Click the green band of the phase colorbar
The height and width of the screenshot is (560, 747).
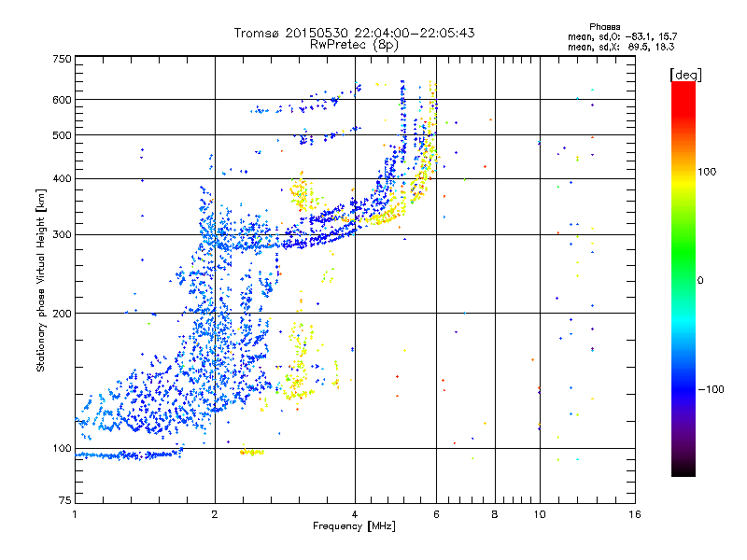click(684, 252)
